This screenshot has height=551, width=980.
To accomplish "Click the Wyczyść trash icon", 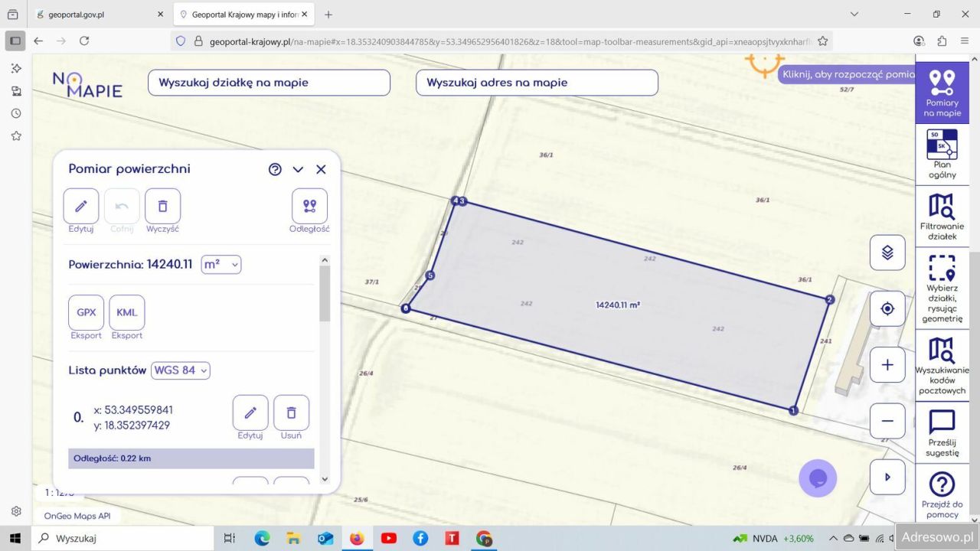I will [x=162, y=207].
